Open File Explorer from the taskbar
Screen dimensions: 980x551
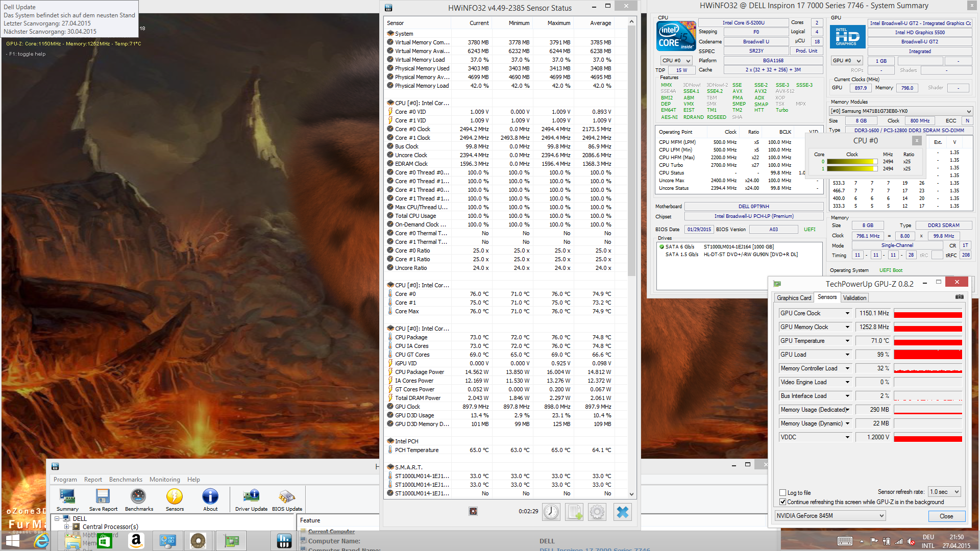[73, 541]
